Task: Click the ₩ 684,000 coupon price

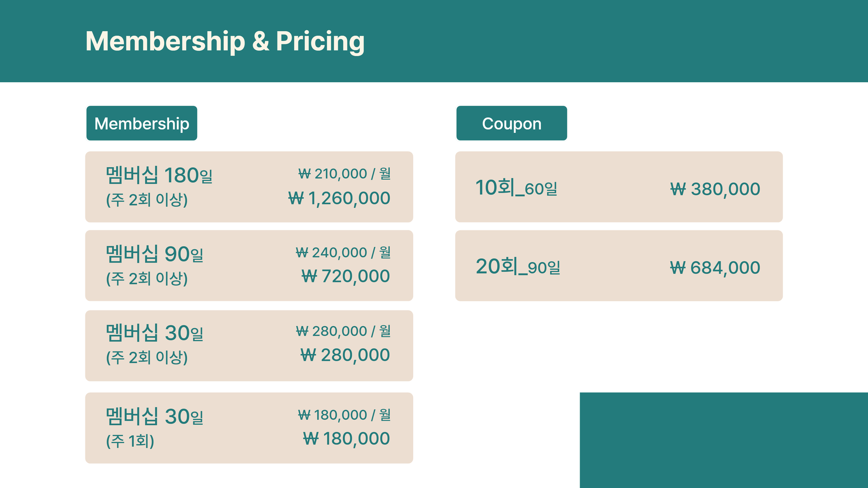Action: coord(715,268)
